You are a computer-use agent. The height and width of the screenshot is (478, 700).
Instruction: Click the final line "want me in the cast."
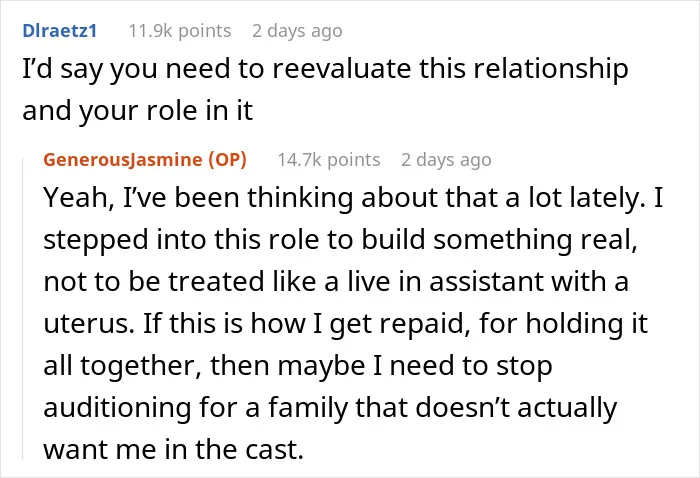174,449
